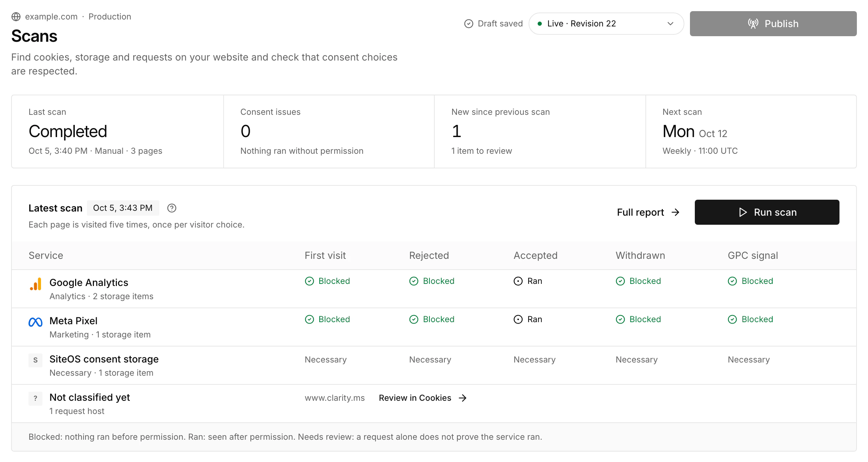The height and width of the screenshot is (462, 868).
Task: Click the GPC signal column header
Action: pos(753,255)
